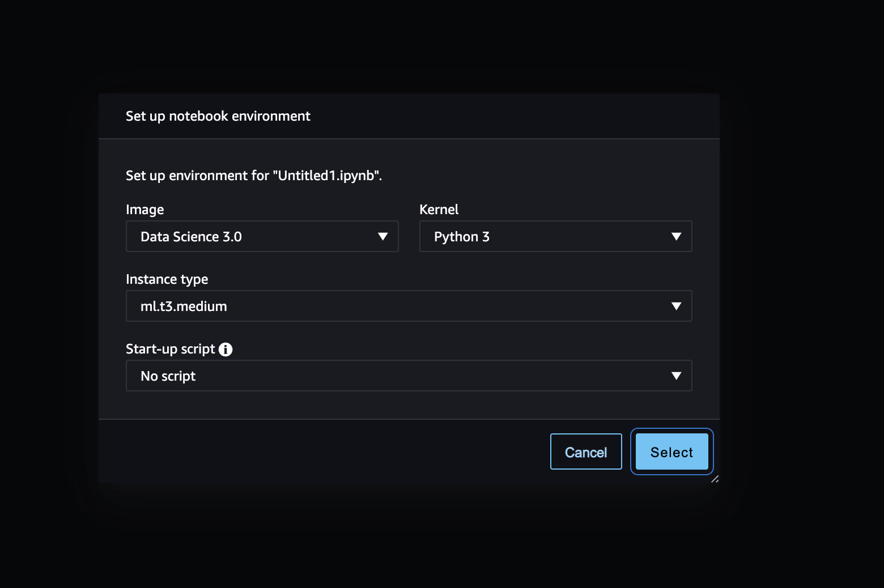Open the Data Science 3.0 image selector
The height and width of the screenshot is (588, 884).
coord(249,237)
